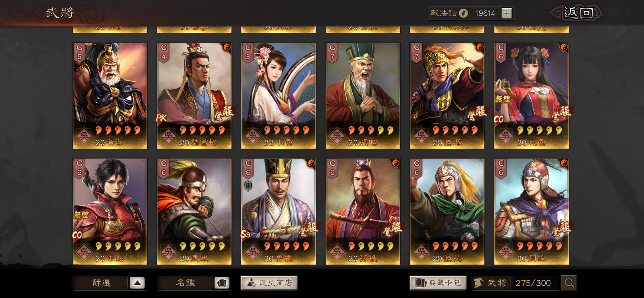Choose the 大喬 無雙 card
This screenshot has height=298, width=644.
point(532,96)
